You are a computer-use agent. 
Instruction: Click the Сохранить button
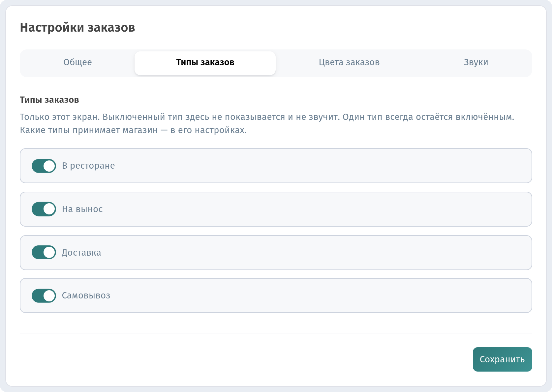pos(502,359)
